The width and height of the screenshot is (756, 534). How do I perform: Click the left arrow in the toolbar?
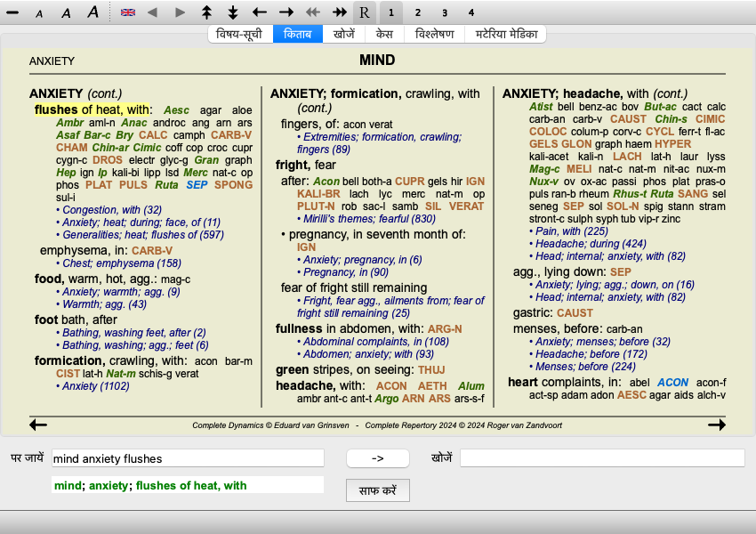coord(260,12)
